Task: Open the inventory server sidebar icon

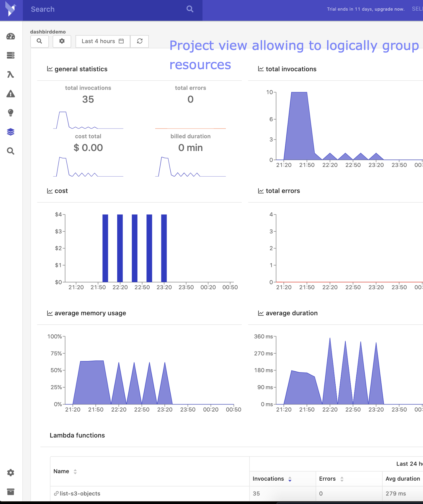Action: point(11,55)
